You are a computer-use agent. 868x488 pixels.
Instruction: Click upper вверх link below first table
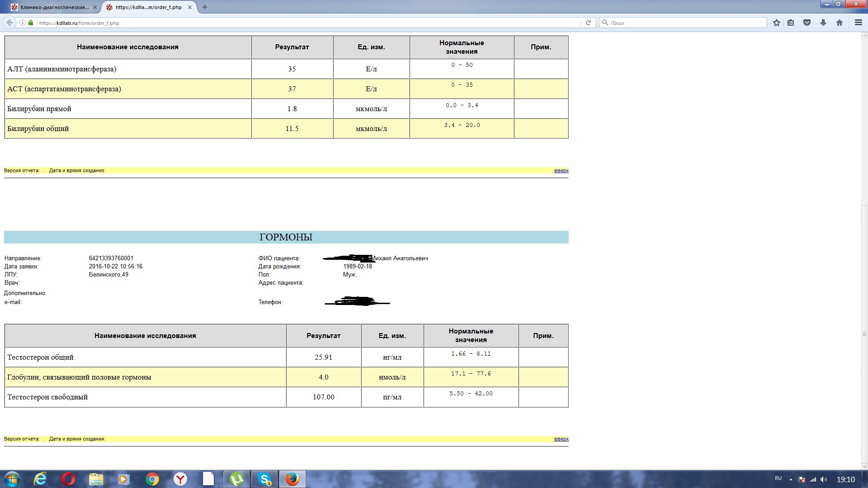(x=561, y=170)
